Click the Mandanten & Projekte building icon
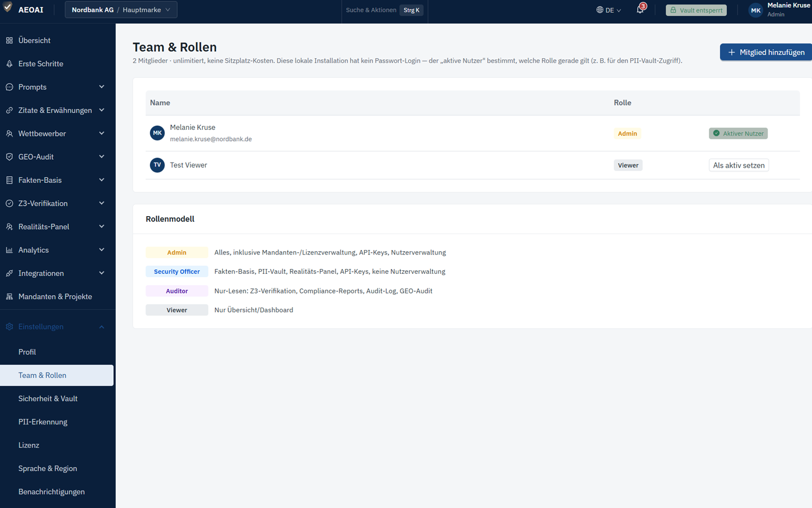 click(x=9, y=296)
